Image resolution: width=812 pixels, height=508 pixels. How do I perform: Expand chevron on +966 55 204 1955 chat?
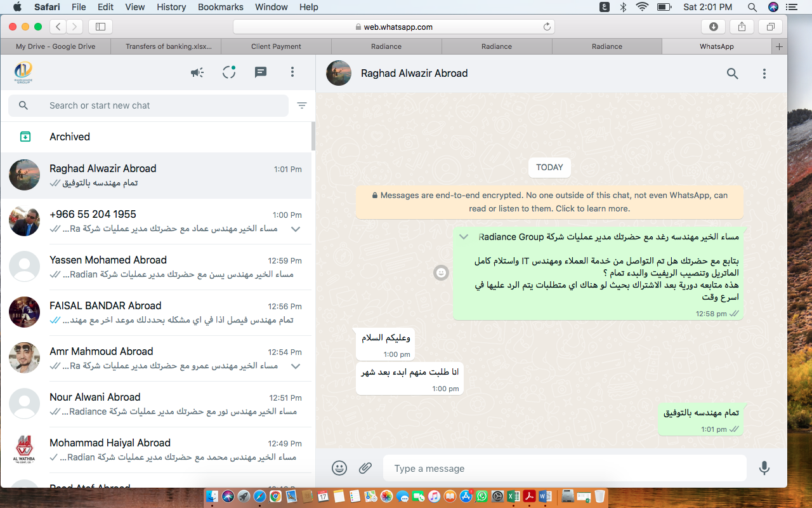[295, 229]
